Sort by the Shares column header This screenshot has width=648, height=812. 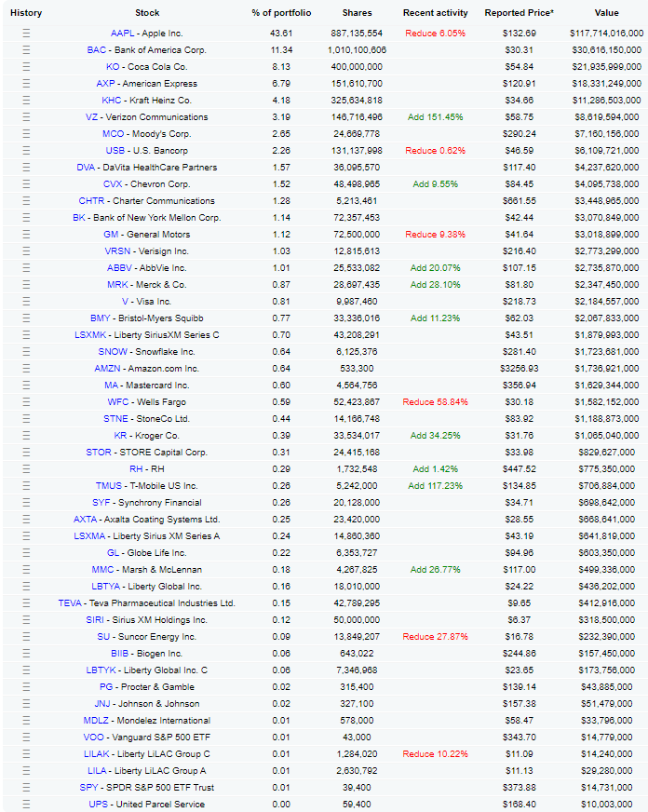358,13
